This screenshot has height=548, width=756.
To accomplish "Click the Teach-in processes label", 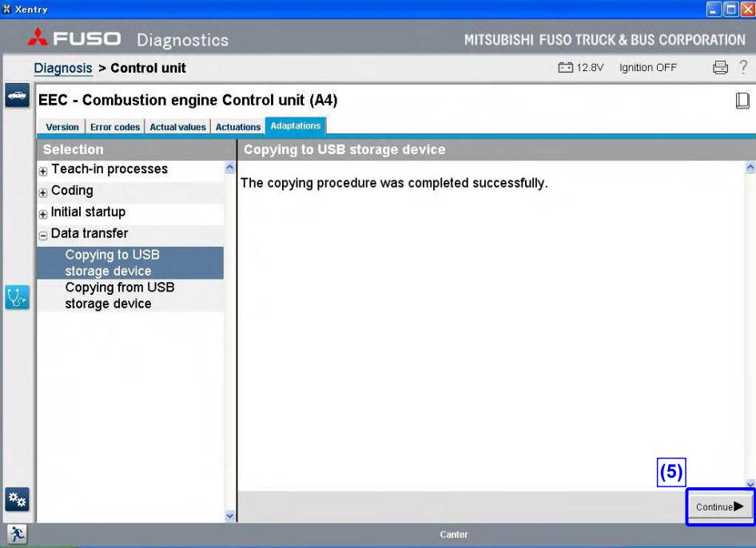I will click(x=109, y=169).
